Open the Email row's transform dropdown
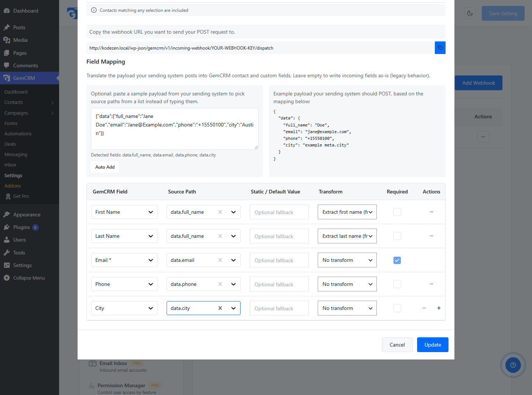532x395 pixels. 347,260
